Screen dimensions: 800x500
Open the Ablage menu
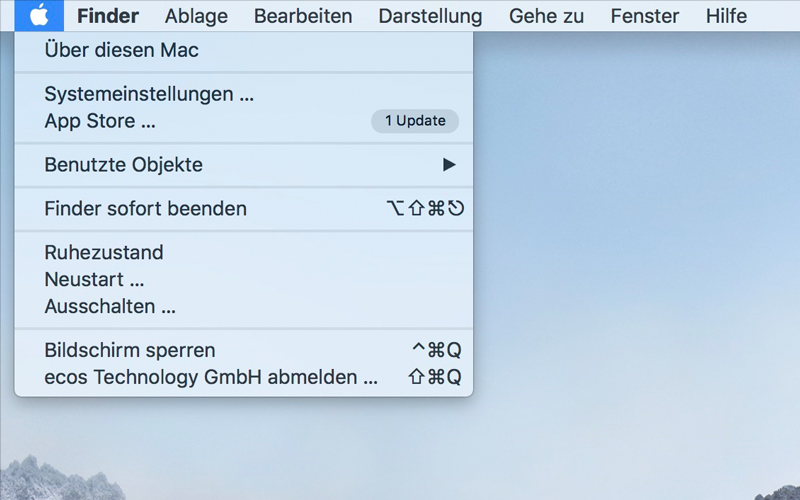pos(196,16)
